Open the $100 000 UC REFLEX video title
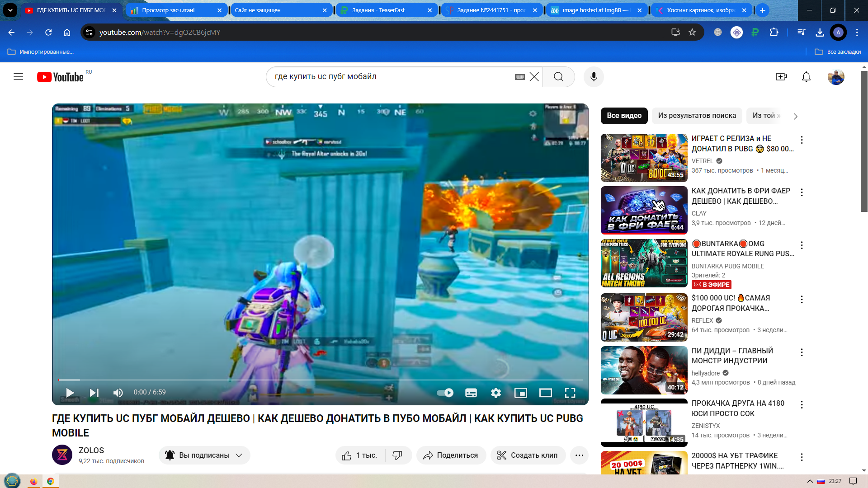868x488 pixels. (731, 303)
